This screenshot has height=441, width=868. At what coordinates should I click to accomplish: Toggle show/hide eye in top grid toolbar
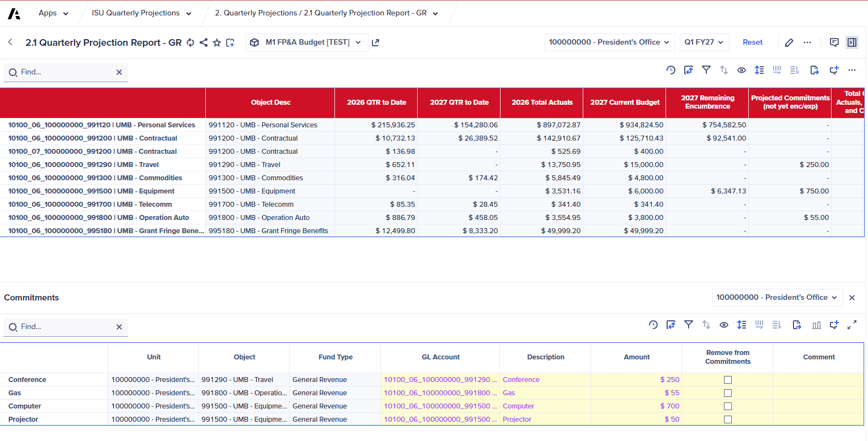point(742,70)
